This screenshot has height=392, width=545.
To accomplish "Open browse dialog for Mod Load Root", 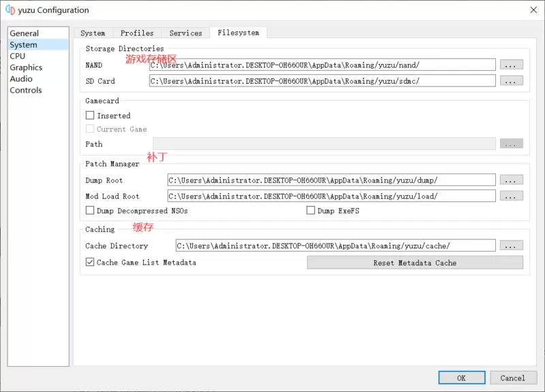I will tap(512, 196).
